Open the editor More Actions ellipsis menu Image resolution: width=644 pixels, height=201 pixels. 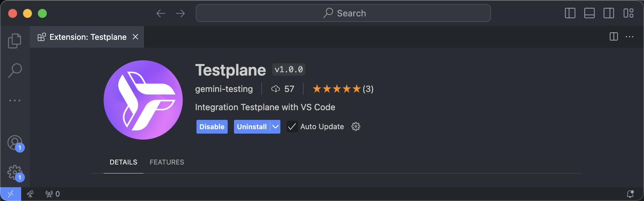pyautogui.click(x=630, y=37)
